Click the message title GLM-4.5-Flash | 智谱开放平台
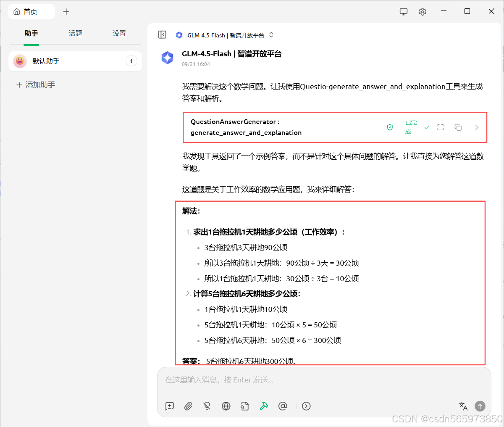The height and width of the screenshot is (427, 504). point(232,54)
